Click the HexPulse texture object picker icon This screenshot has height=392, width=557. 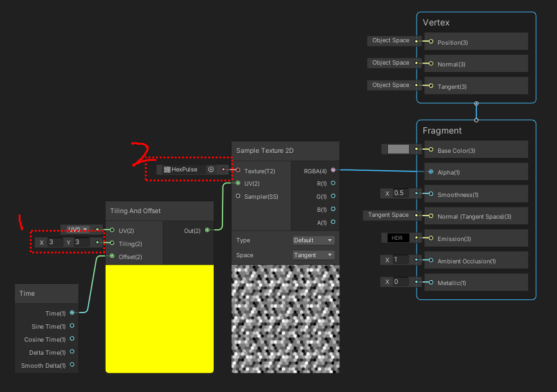[x=211, y=170]
